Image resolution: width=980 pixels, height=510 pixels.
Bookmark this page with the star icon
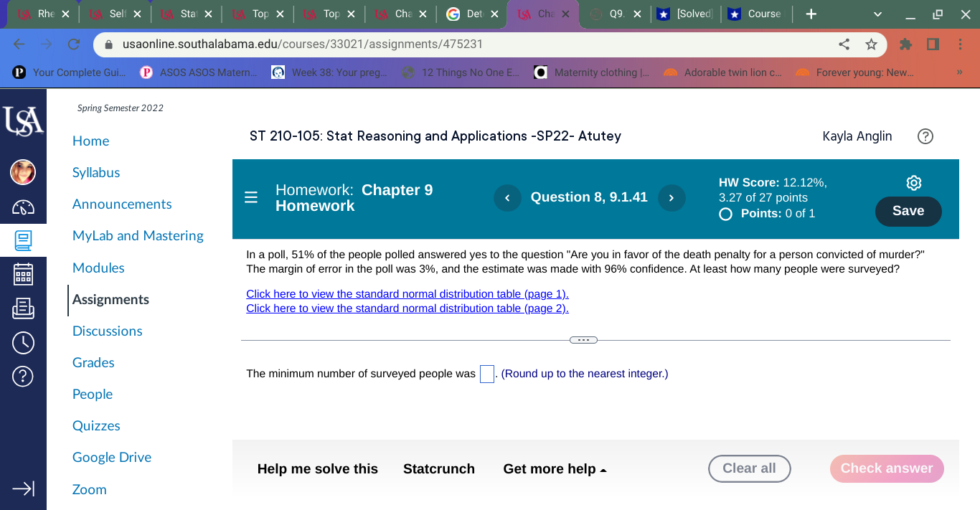(x=872, y=44)
